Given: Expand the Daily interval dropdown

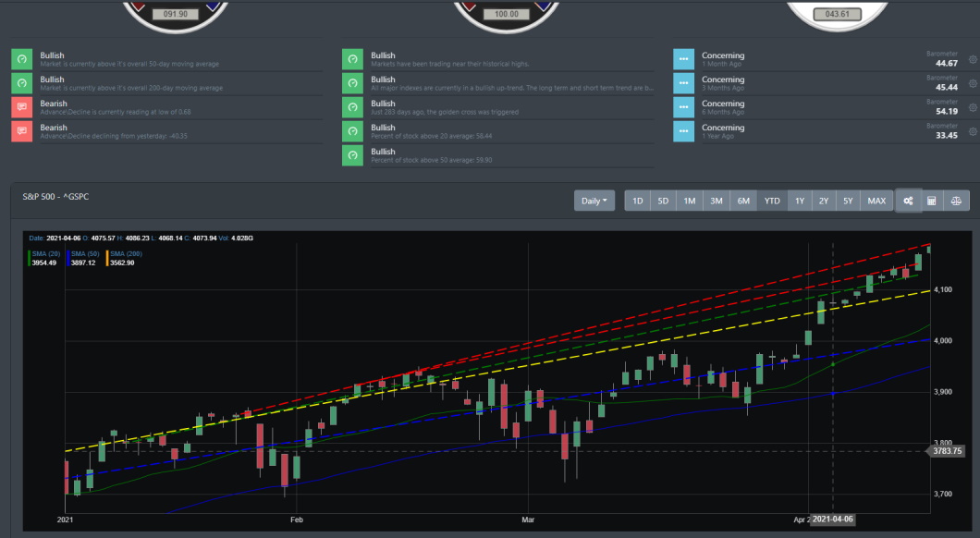Looking at the screenshot, I should point(594,201).
